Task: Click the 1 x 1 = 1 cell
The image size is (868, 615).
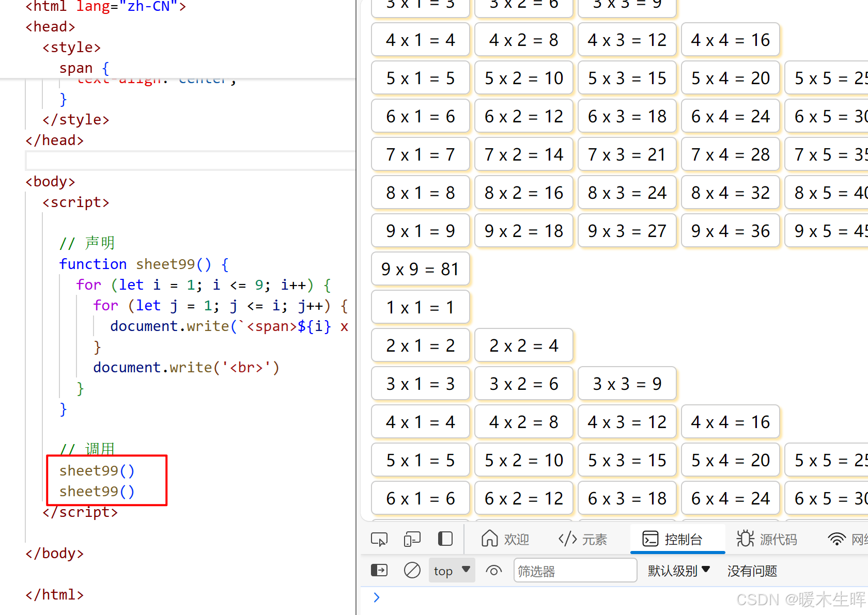Action: (x=421, y=307)
